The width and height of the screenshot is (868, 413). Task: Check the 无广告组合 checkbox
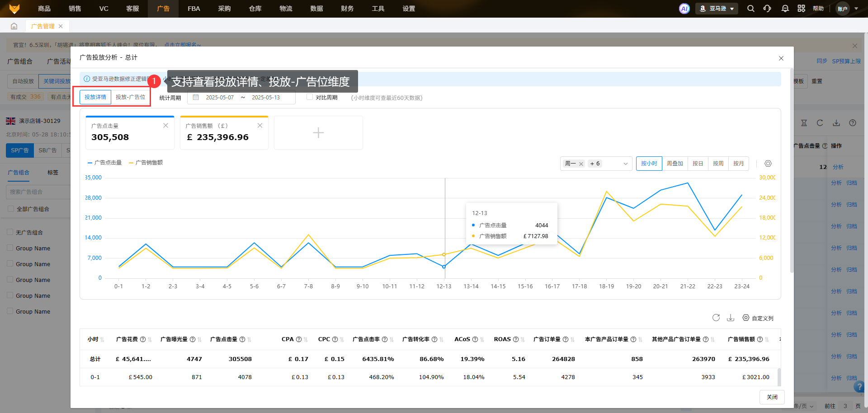10,232
